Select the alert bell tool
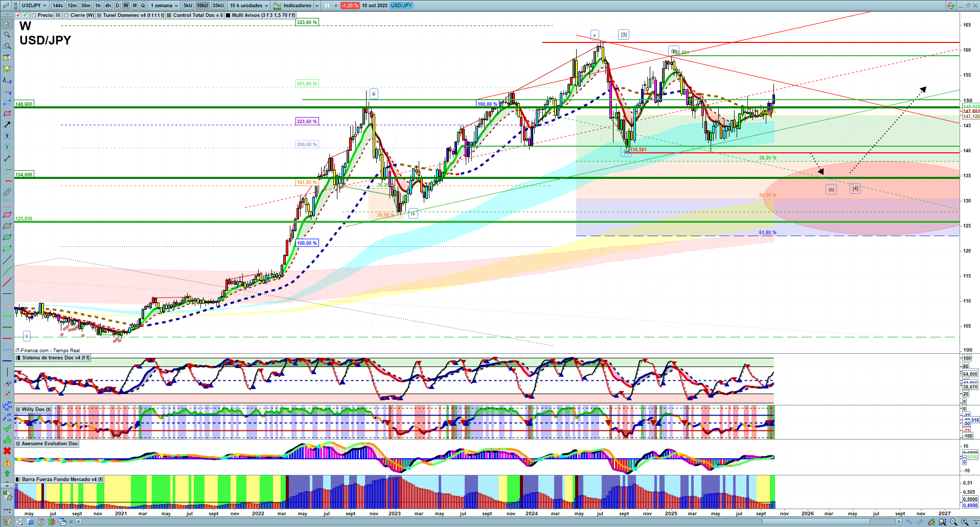Image resolution: width=980 pixels, height=527 pixels. click(x=7, y=68)
